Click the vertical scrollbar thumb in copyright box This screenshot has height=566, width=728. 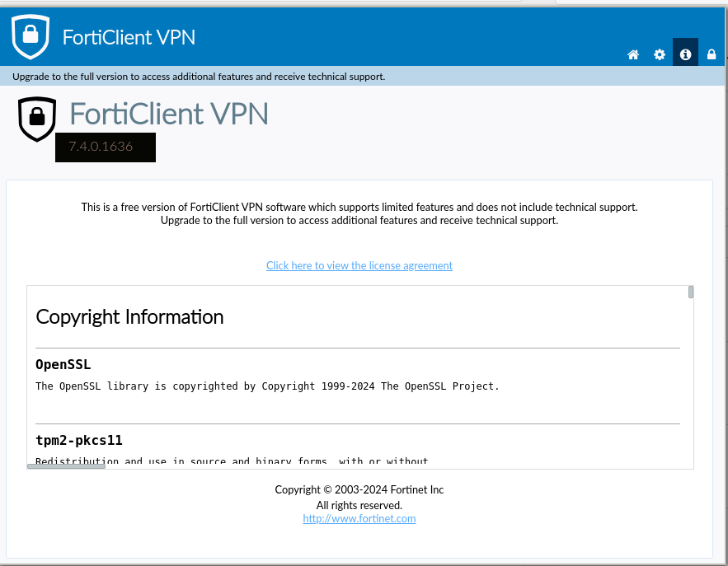(x=691, y=292)
